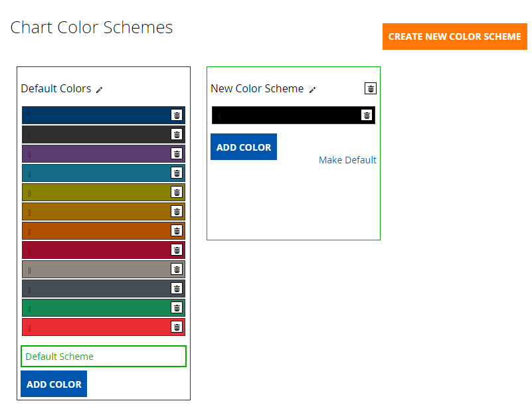The image size is (532, 411).
Task: Delete the dark blue color row
Action: [x=177, y=115]
